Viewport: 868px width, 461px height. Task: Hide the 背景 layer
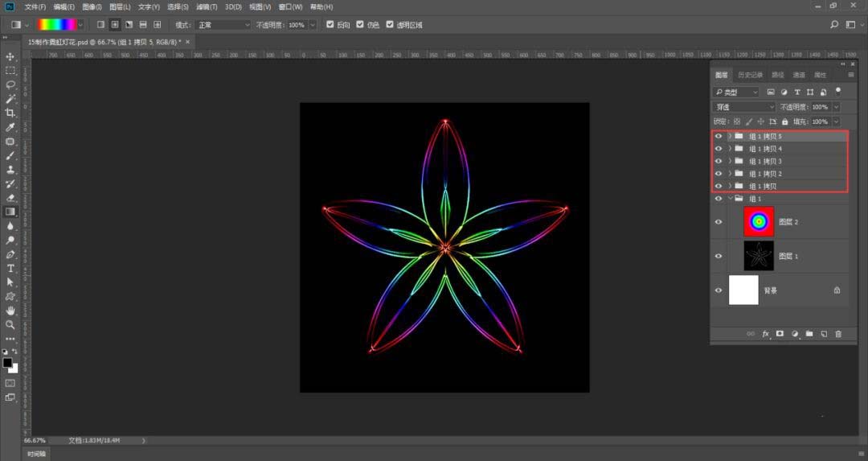click(x=719, y=290)
